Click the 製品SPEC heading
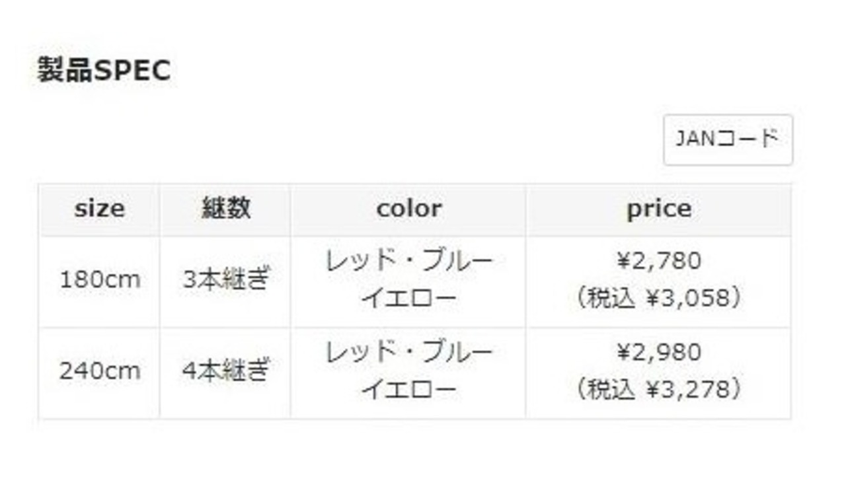This screenshot has width=846, height=504. [x=104, y=70]
